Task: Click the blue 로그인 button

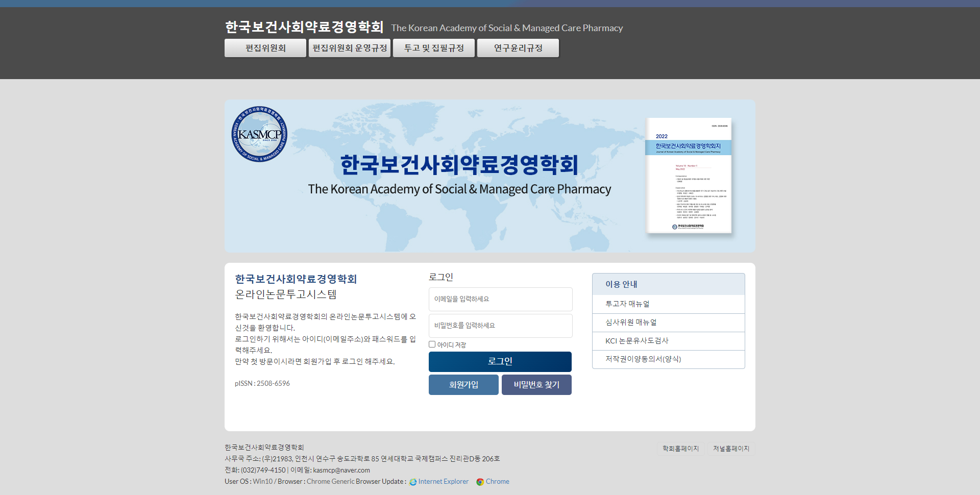Action: pos(500,362)
